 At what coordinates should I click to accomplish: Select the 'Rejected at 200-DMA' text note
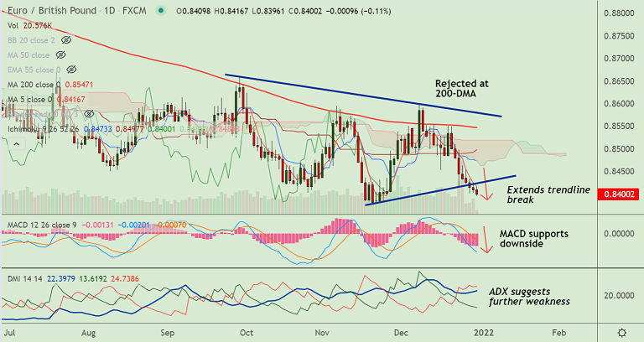click(x=462, y=89)
